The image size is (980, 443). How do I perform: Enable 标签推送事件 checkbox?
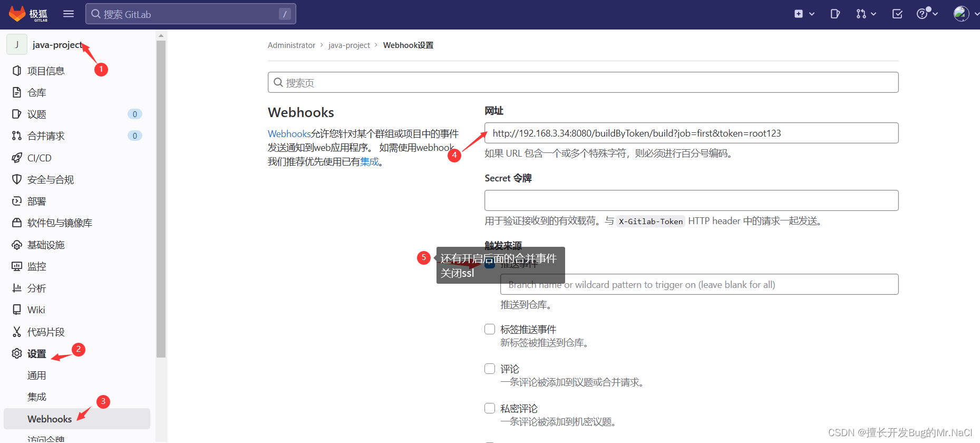click(x=490, y=329)
